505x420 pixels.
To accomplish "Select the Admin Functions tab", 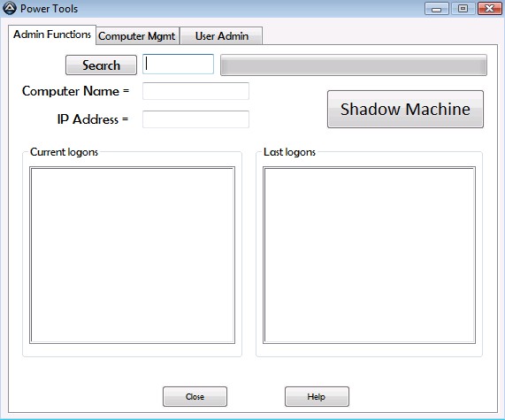I will pos(52,34).
